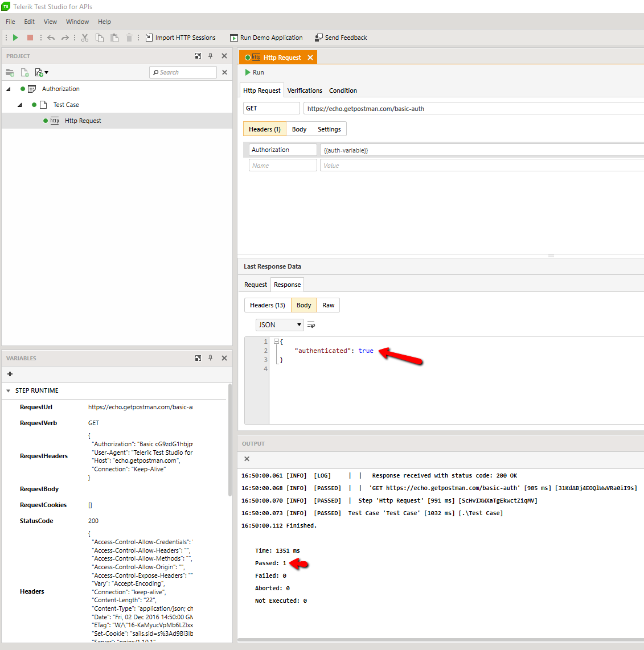Viewport: 644px width, 650px height.
Task: Click the RequestUrl variable name
Action: (36, 407)
